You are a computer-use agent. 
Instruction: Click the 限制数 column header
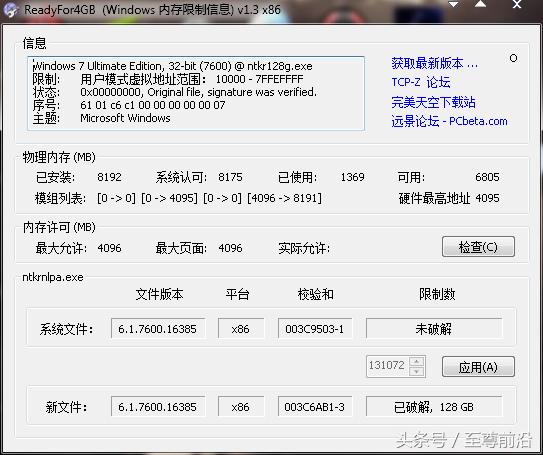[437, 294]
